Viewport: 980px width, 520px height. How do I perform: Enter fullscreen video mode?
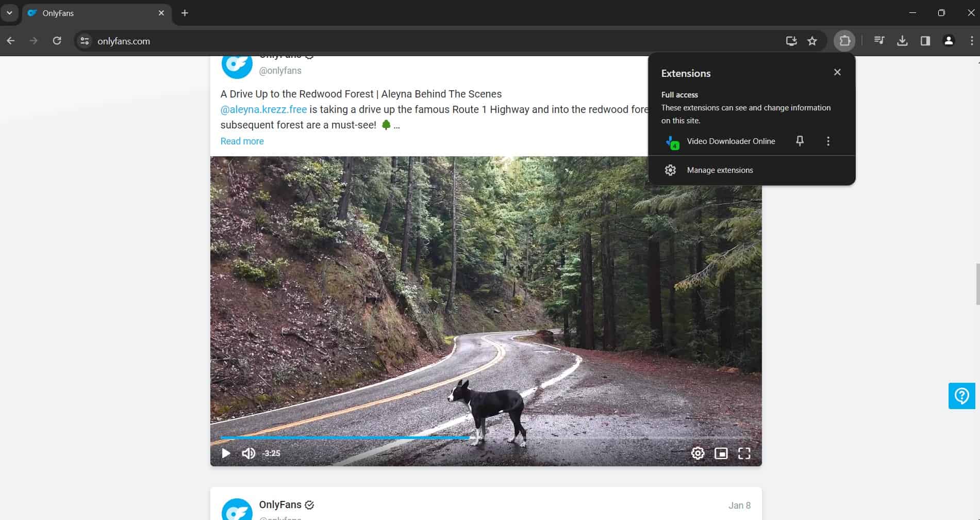pos(744,453)
